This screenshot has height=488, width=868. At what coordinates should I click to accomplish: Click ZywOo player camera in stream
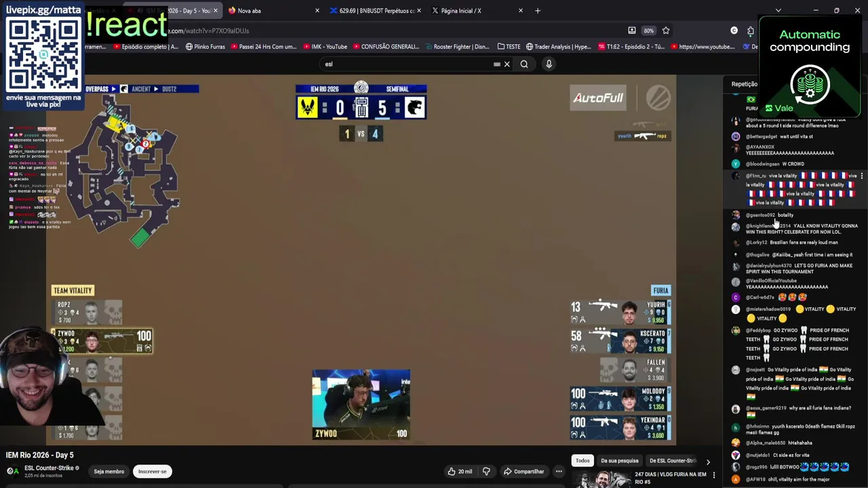coord(361,405)
